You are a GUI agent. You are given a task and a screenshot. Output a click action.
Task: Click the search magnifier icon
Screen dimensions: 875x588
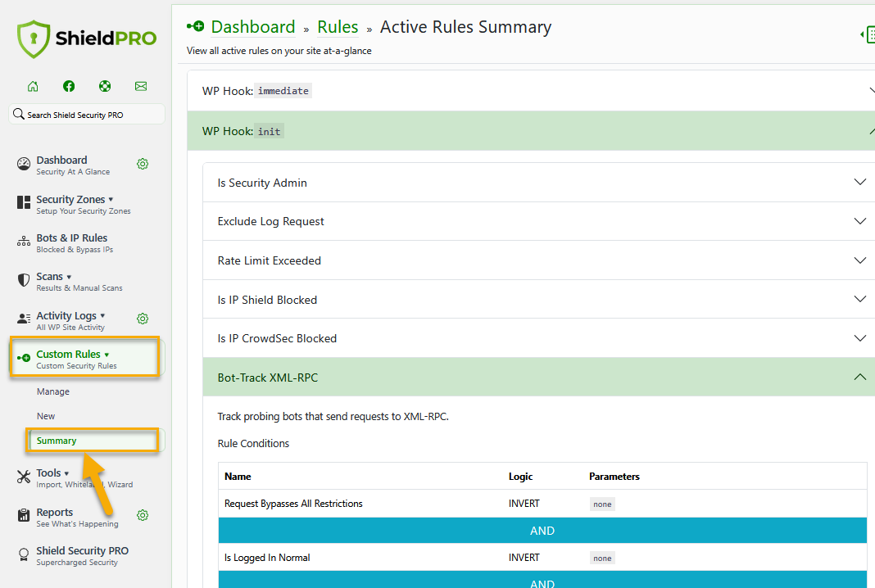(x=18, y=114)
